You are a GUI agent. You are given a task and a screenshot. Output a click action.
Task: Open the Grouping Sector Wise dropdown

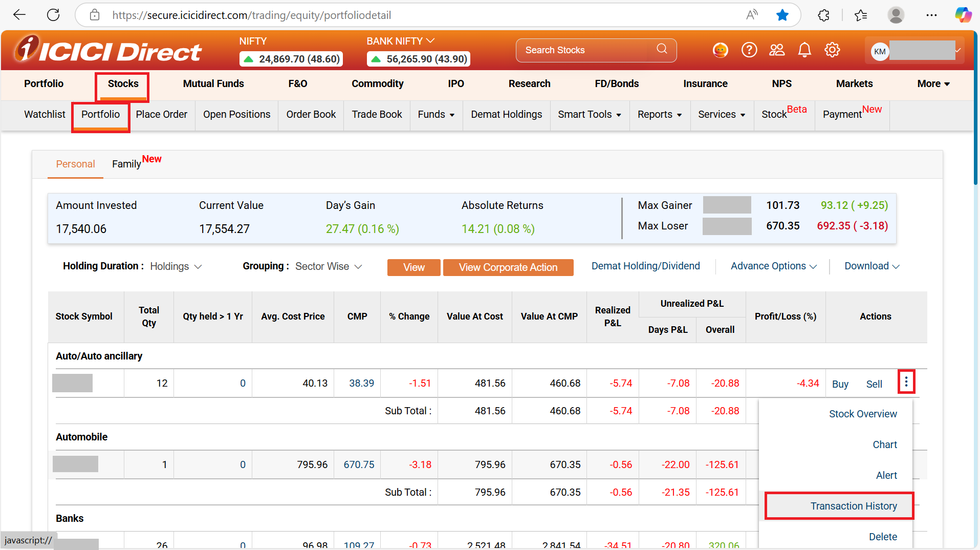click(x=329, y=267)
